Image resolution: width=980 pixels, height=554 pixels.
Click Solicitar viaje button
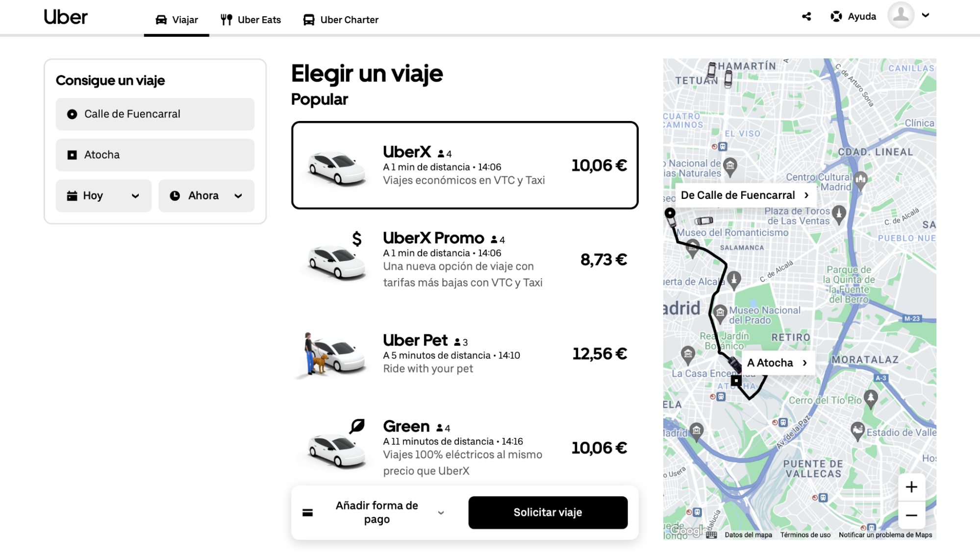click(x=548, y=512)
